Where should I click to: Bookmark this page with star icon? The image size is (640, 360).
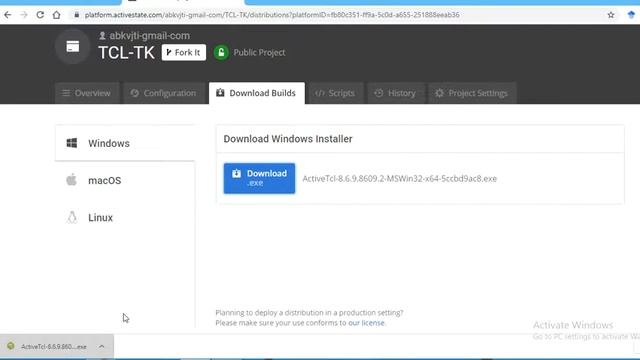point(611,15)
